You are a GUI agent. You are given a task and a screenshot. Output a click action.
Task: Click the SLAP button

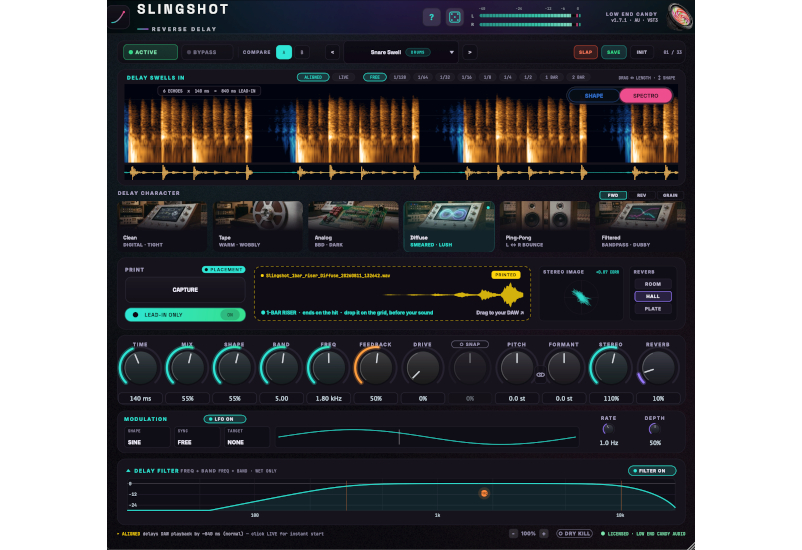pyautogui.click(x=586, y=52)
